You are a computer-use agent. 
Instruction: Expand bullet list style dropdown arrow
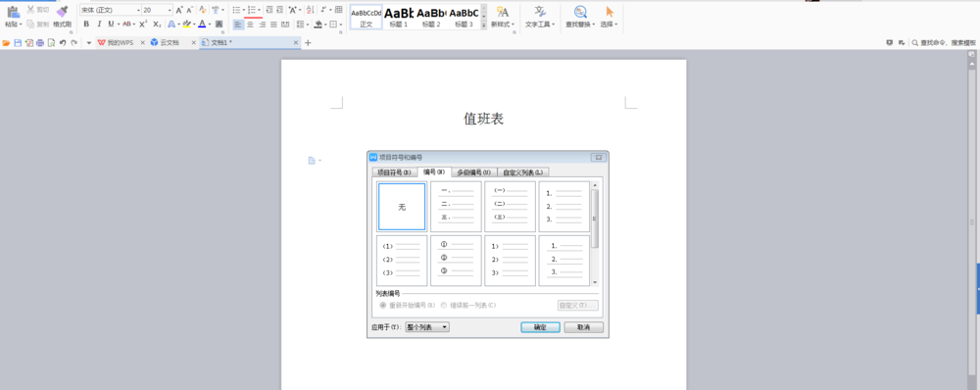244,10
